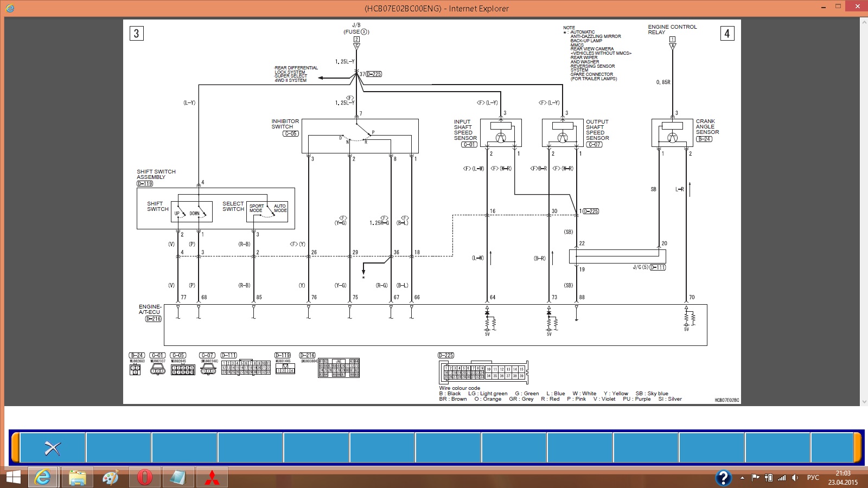The height and width of the screenshot is (488, 868).
Task: Click the clock showing 21:03
Action: click(843, 478)
